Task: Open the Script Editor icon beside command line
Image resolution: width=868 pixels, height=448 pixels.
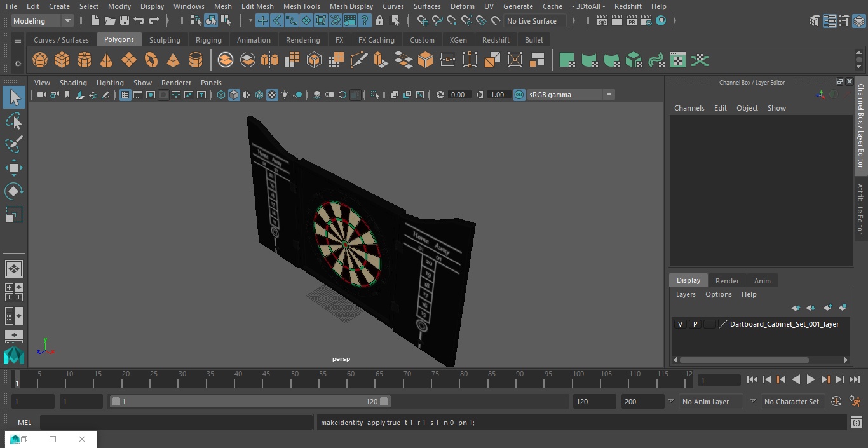Action: click(x=857, y=423)
